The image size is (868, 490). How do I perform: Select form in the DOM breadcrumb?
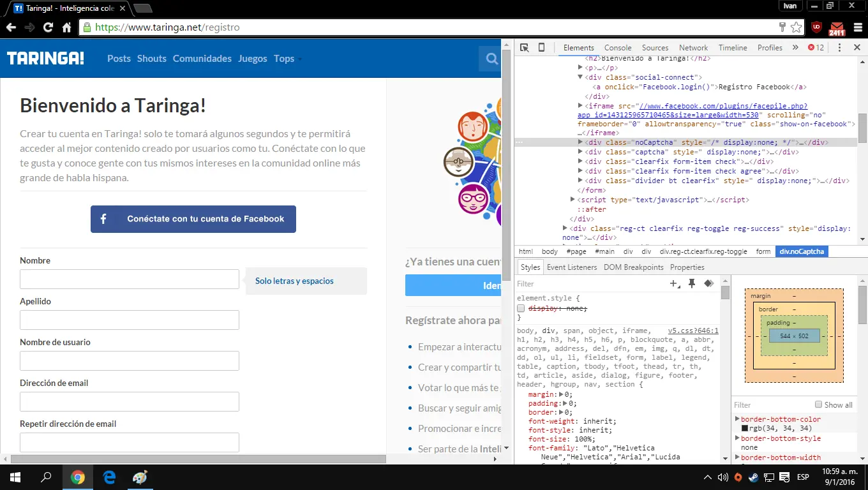tap(763, 252)
